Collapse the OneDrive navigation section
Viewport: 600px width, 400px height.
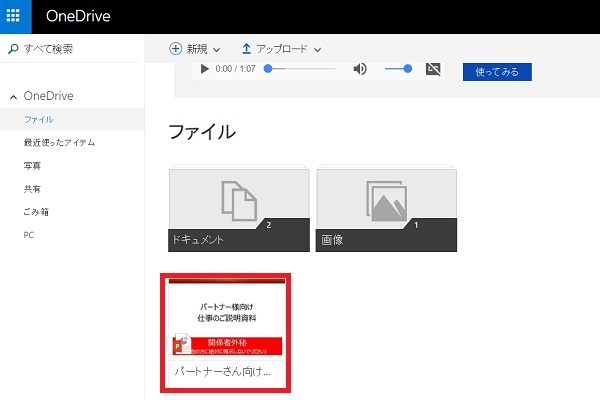coord(13,97)
